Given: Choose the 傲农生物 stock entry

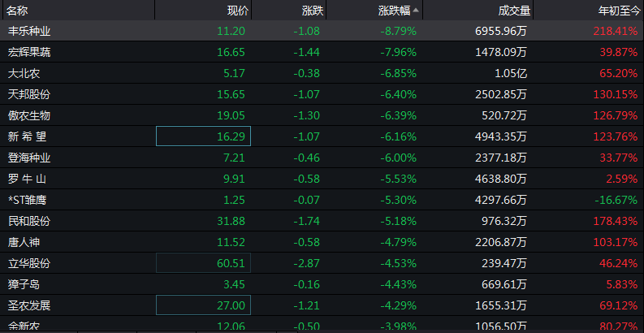Looking at the screenshot, I should pos(29,116).
